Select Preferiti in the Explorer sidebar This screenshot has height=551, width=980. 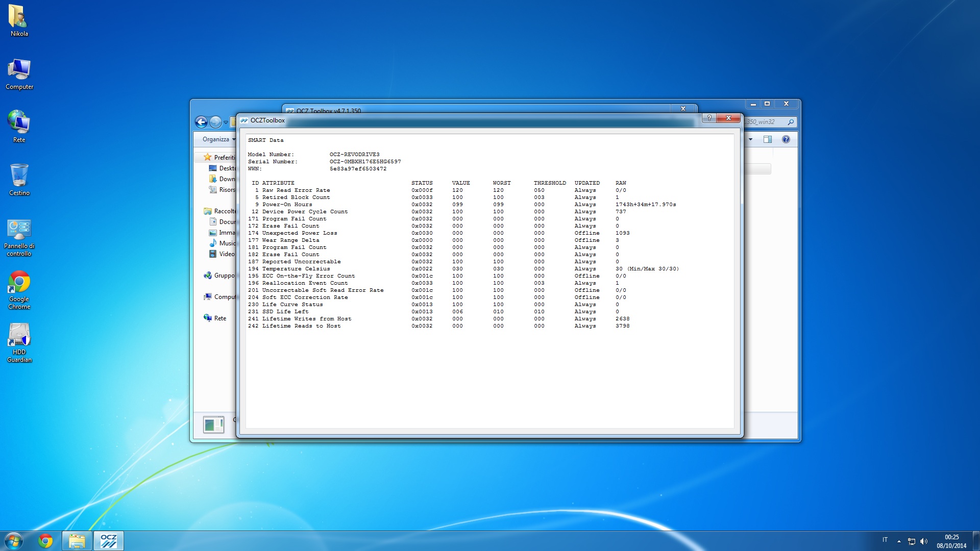[x=219, y=157]
